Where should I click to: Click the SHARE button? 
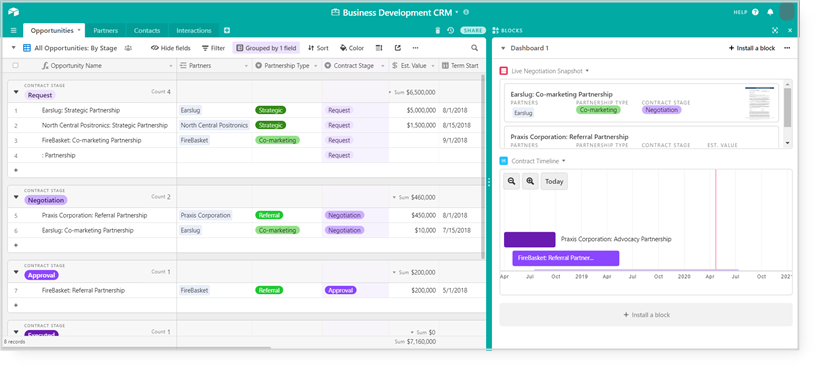pos(472,31)
